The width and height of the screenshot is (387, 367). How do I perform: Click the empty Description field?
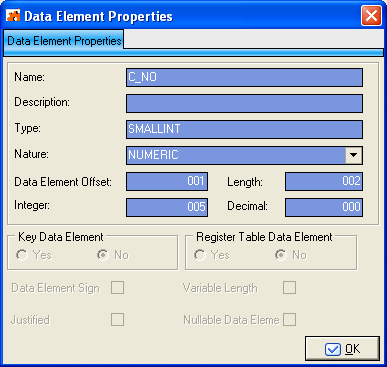(x=244, y=103)
